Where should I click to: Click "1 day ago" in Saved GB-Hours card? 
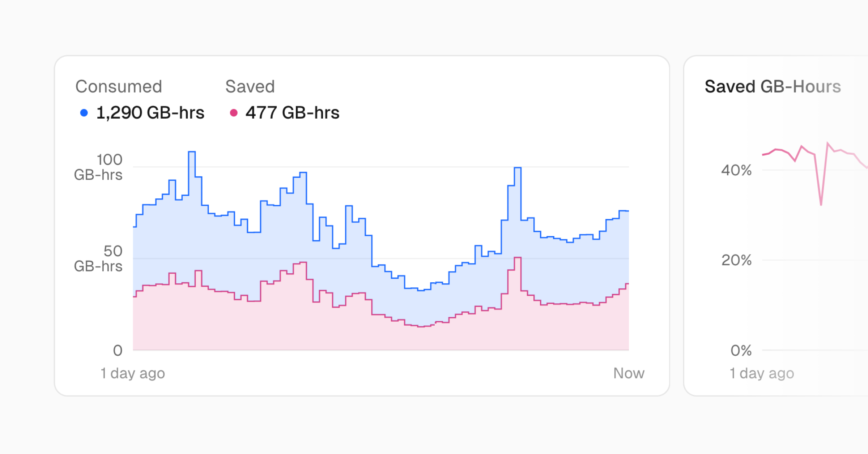coord(762,373)
